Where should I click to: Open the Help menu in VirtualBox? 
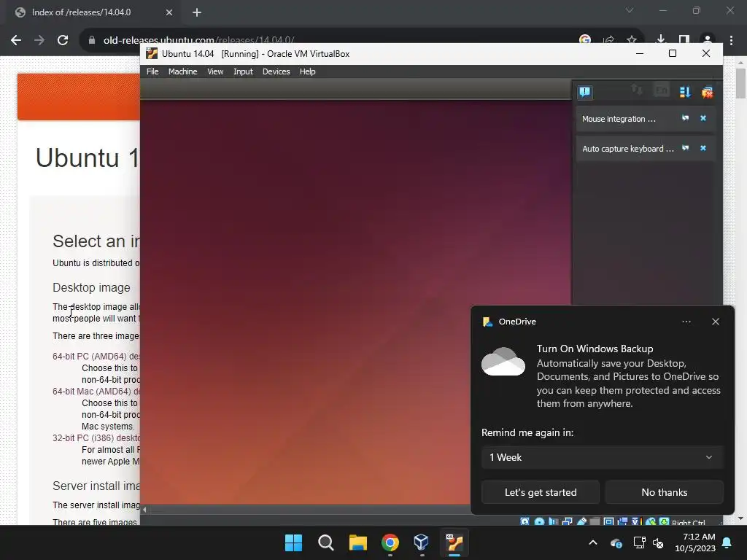click(x=307, y=71)
